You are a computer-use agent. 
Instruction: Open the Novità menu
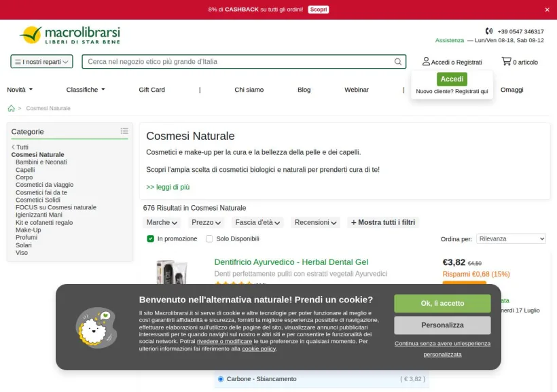tap(20, 90)
